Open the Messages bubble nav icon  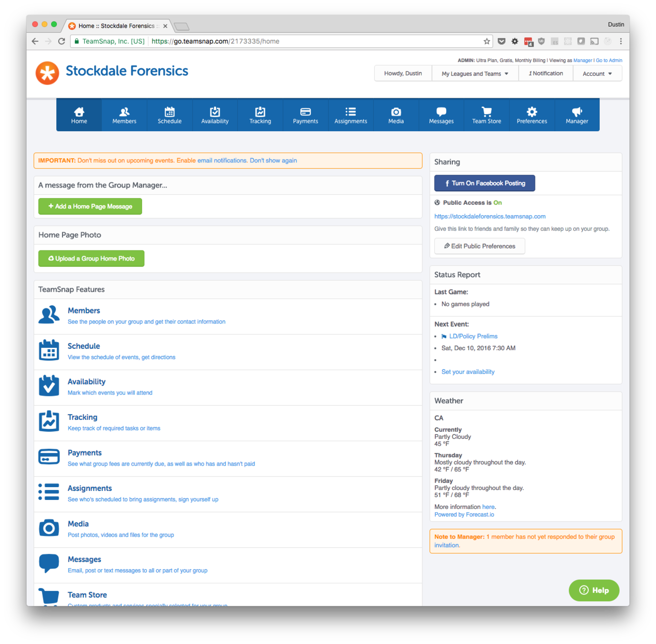click(x=441, y=115)
